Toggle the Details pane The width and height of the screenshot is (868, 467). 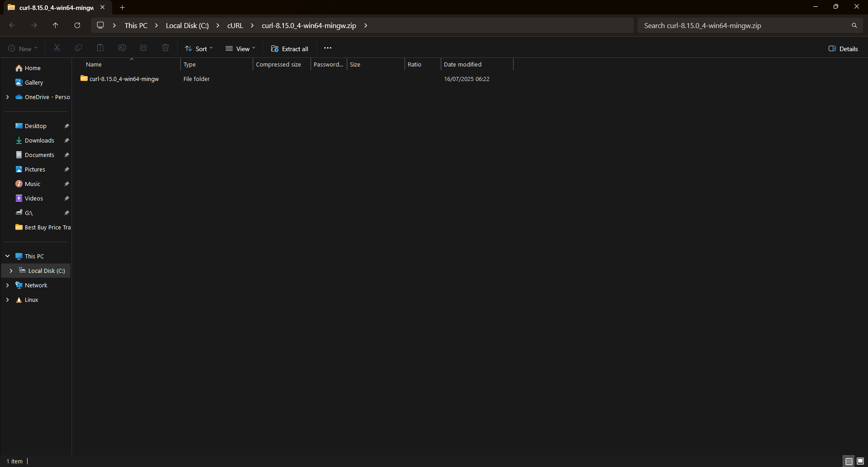click(x=843, y=49)
